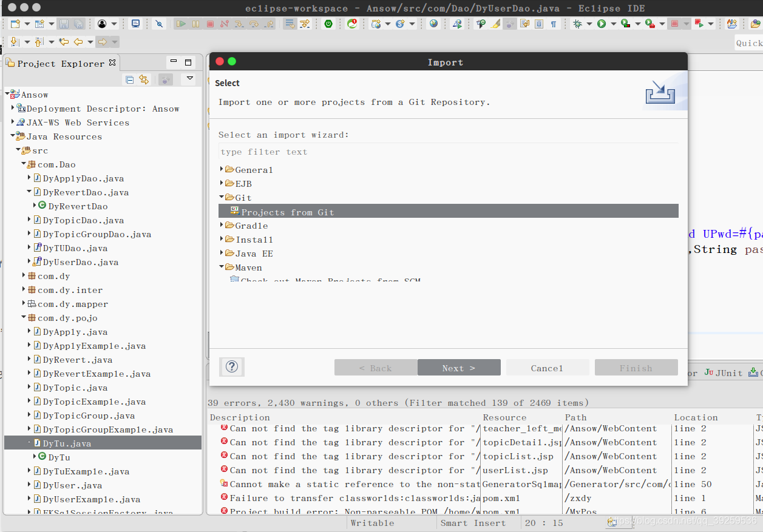Screen dimensions: 763x532
Task: Toggle Skip All Breakpoints icon
Action: 158,24
